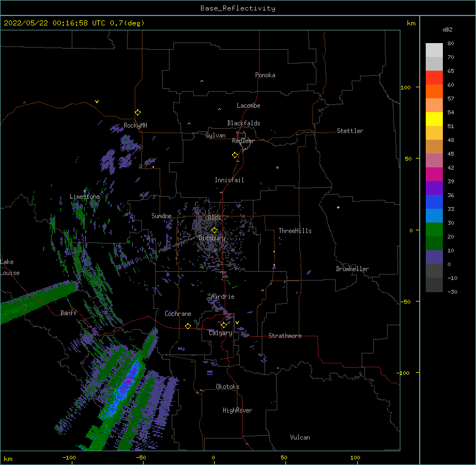The image size is (476, 465).
Task: Click the HighRiver city label
Action: click(237, 410)
